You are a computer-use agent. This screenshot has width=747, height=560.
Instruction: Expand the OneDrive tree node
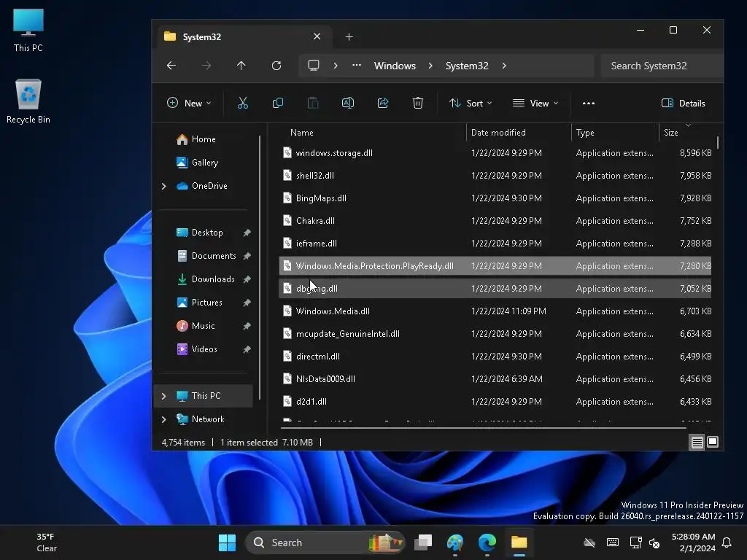pyautogui.click(x=164, y=186)
